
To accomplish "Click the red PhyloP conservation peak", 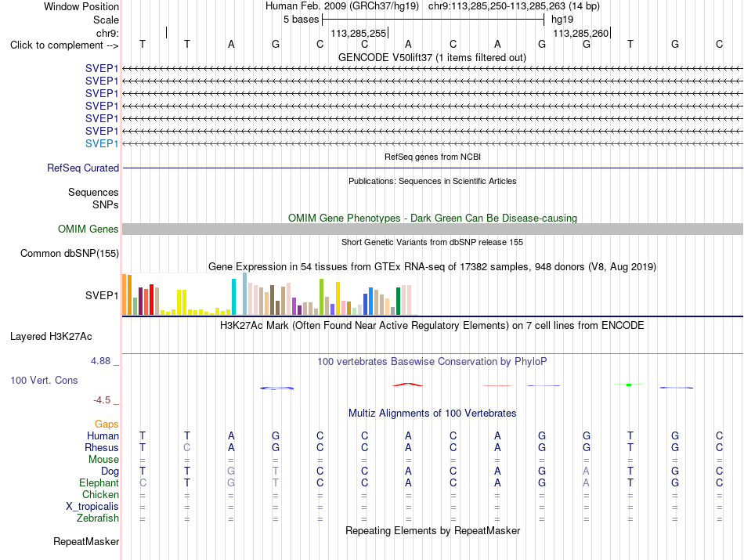I will pos(407,385).
